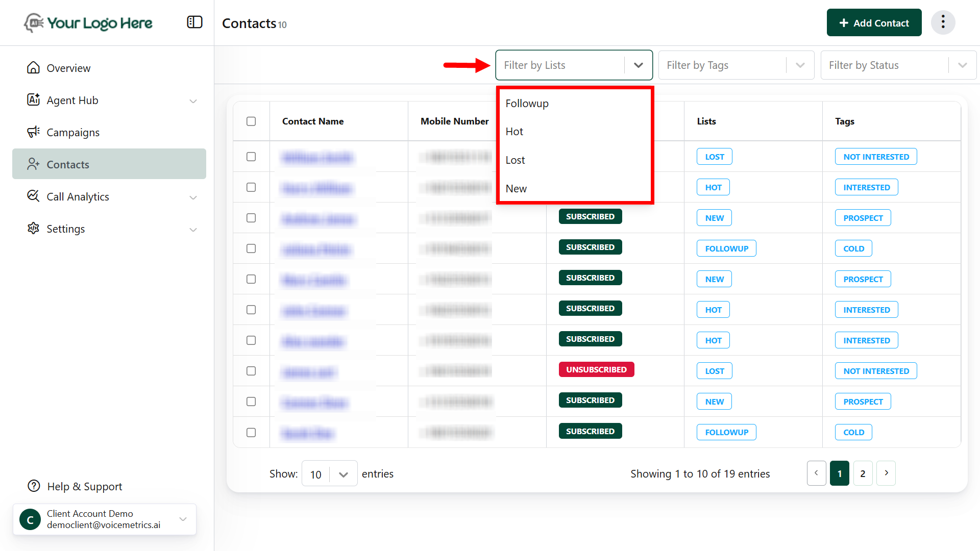Click the Settings gear icon
The image size is (980, 551).
(33, 229)
